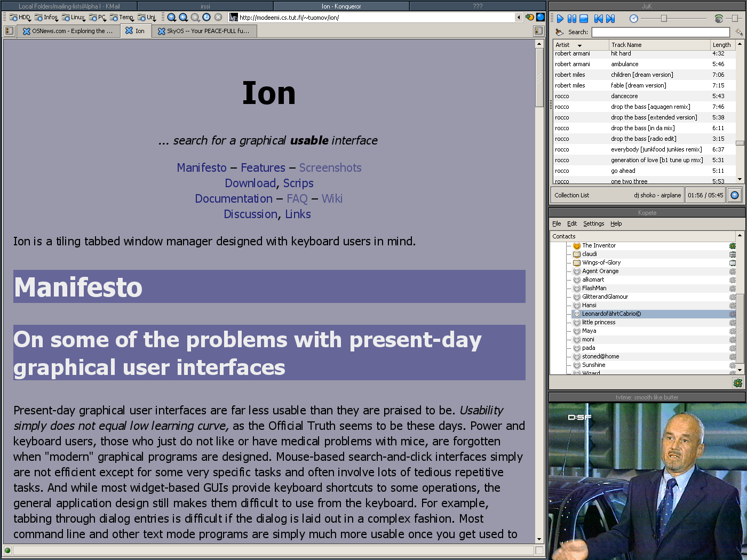Select the track 'go ahead' in JuK
This screenshot has height=560, width=747.
point(644,171)
